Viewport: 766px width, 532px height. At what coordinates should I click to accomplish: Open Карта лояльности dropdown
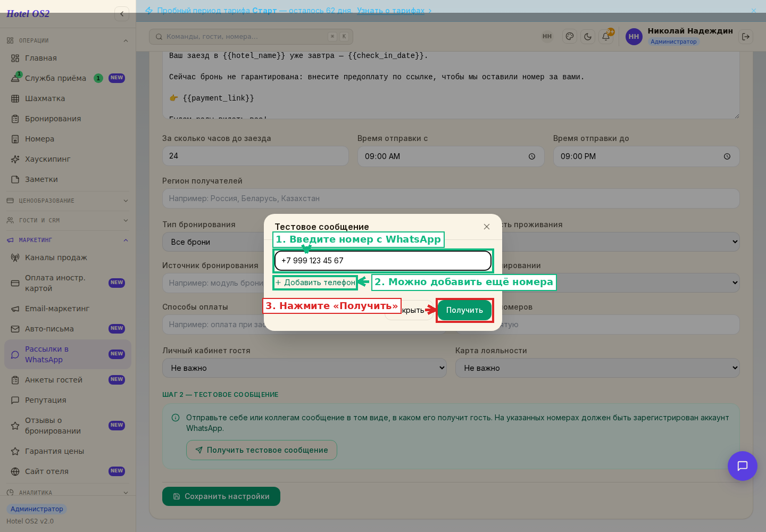pyautogui.click(x=597, y=368)
